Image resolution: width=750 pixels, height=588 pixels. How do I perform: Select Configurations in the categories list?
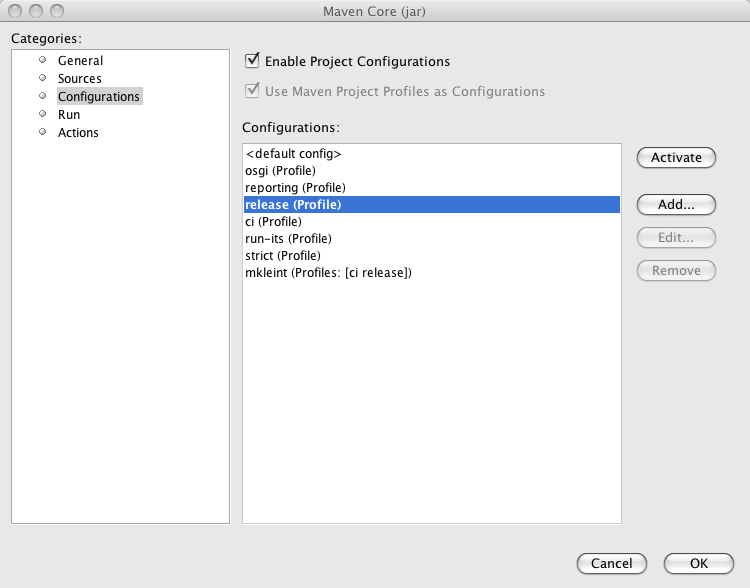(x=98, y=97)
